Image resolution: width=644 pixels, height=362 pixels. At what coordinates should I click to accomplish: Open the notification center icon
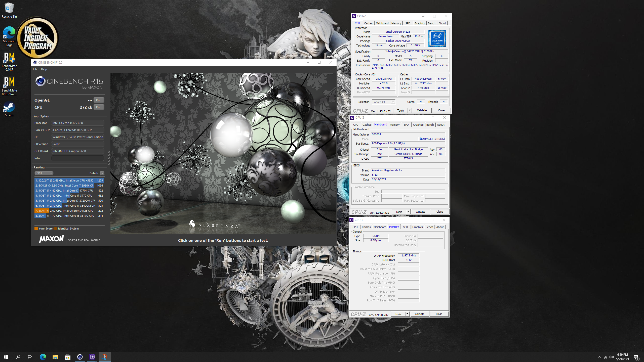[636, 357]
